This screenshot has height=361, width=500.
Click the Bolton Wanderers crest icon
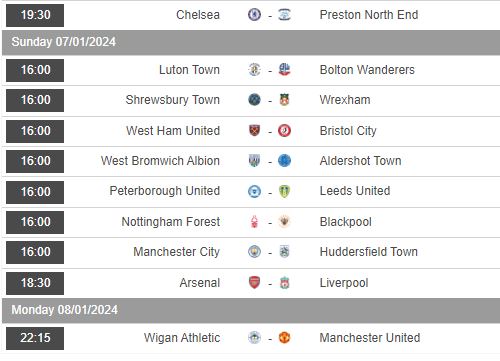pos(284,70)
